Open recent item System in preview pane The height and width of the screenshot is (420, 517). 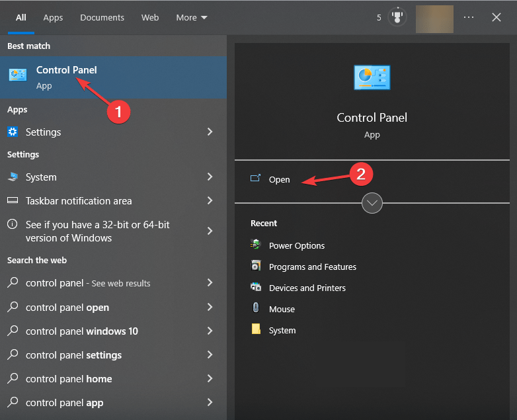point(282,330)
